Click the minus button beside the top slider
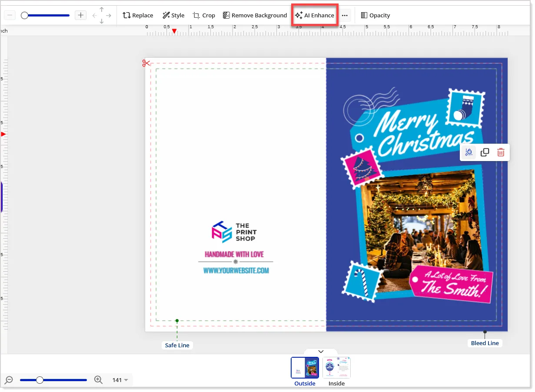 point(10,15)
